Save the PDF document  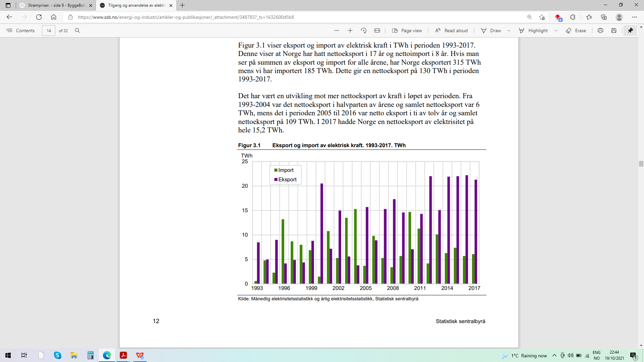pyautogui.click(x=614, y=31)
